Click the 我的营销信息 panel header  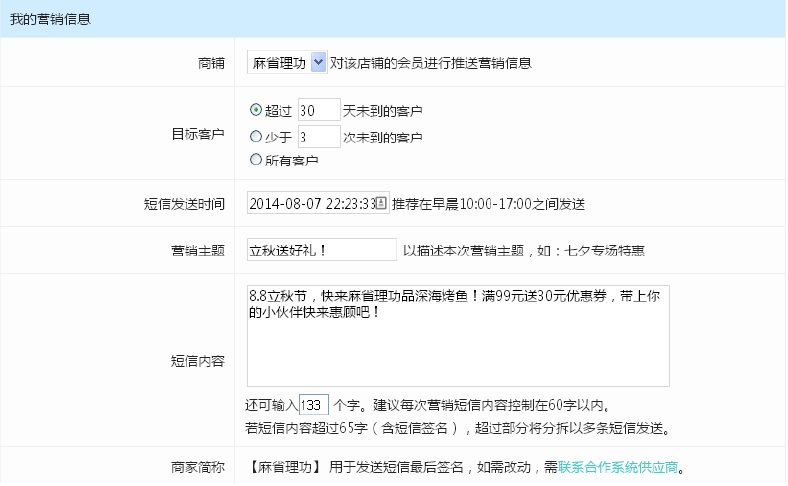pos(52,19)
